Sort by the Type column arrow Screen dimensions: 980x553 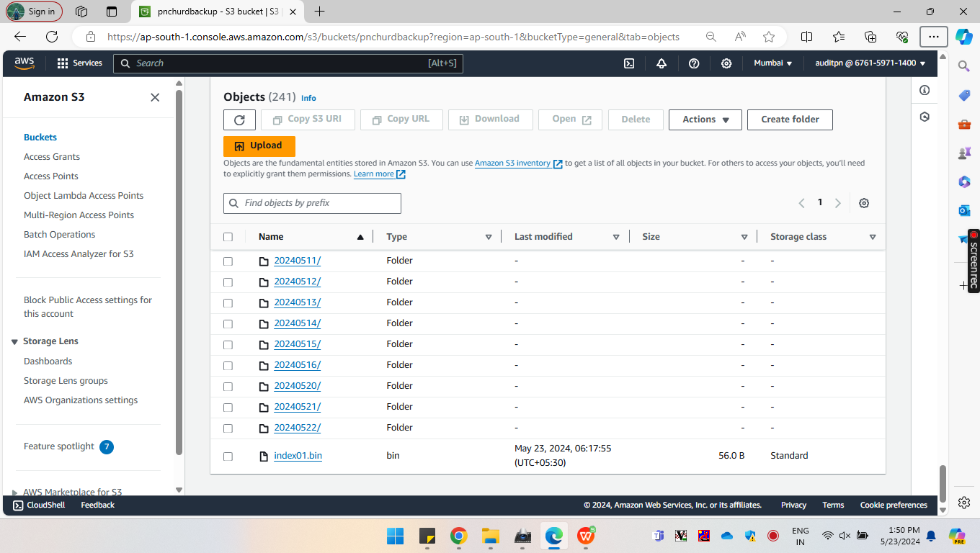pyautogui.click(x=489, y=237)
